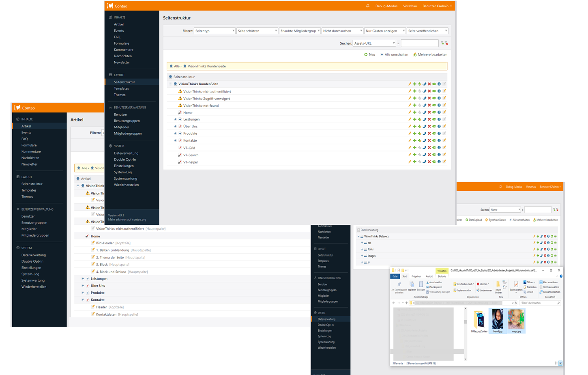This screenshot has width=588, height=375.
Task: Open Themes in the Layout sidebar section
Action: point(120,95)
